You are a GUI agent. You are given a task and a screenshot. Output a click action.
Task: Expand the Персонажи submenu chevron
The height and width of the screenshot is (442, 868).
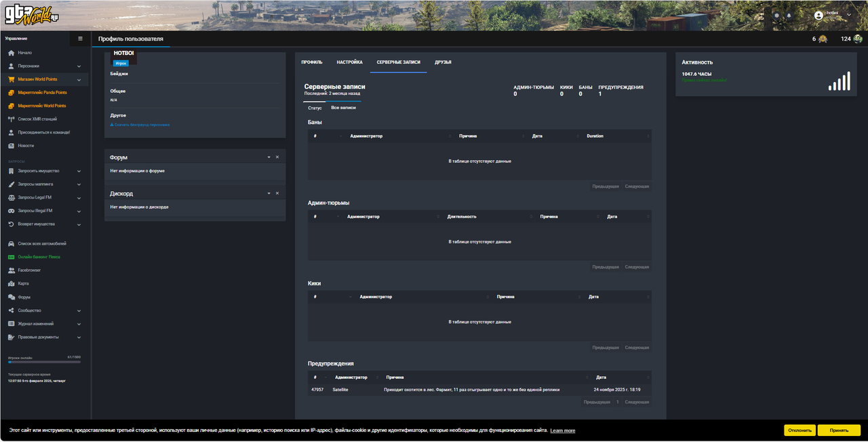79,66
